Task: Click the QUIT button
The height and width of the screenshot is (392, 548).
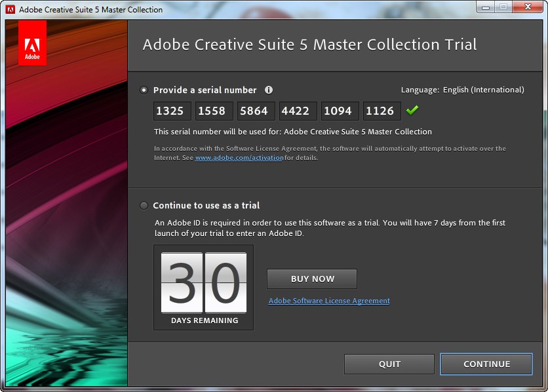Action: coord(389,364)
